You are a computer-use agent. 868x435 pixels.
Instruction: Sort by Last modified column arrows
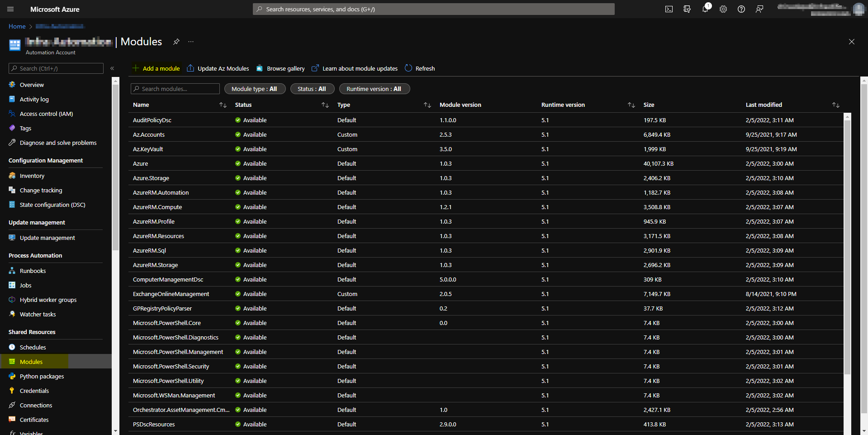(x=836, y=105)
